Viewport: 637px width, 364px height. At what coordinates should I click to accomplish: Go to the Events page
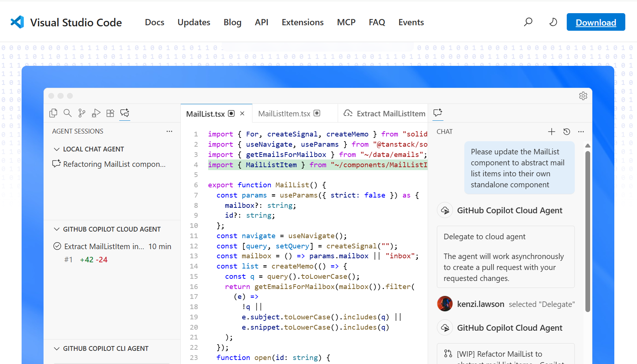[411, 22]
